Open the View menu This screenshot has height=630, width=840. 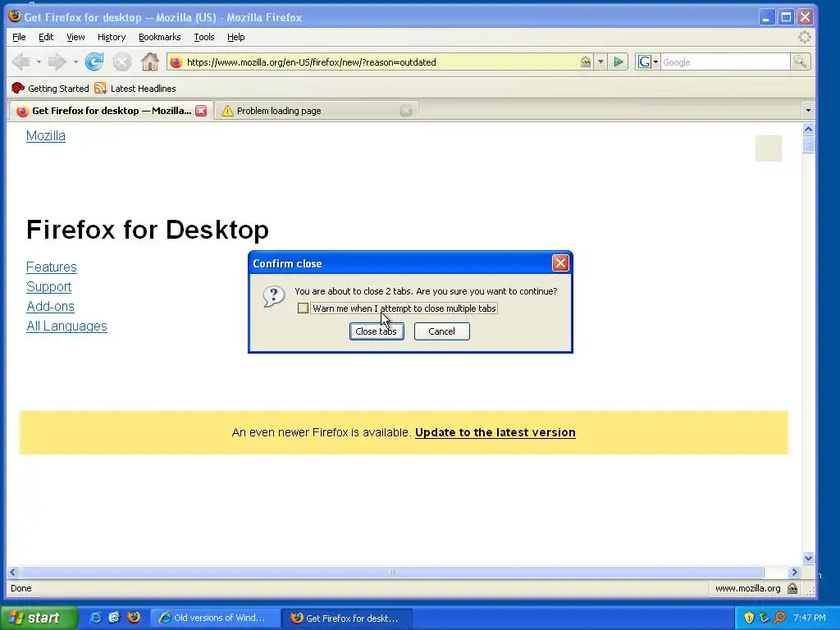(x=75, y=37)
